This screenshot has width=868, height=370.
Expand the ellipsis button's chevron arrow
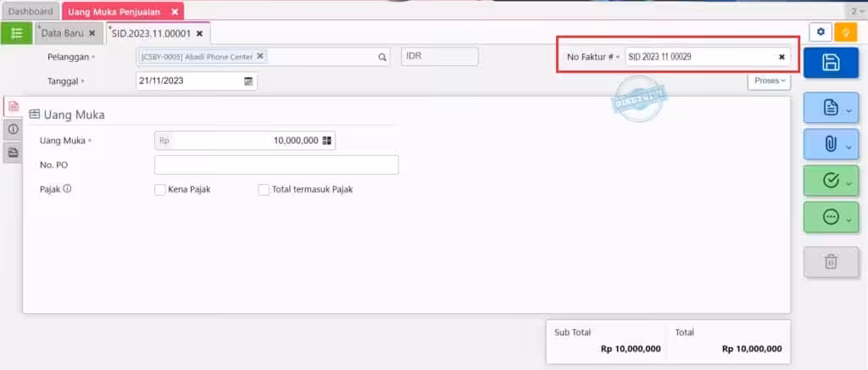849,221
